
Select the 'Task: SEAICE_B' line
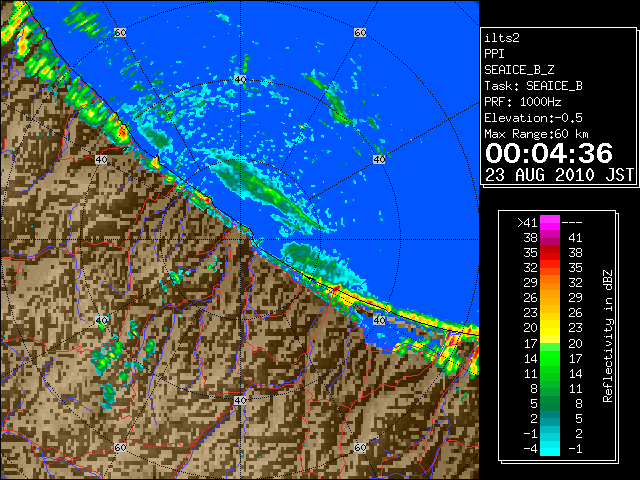[533, 86]
